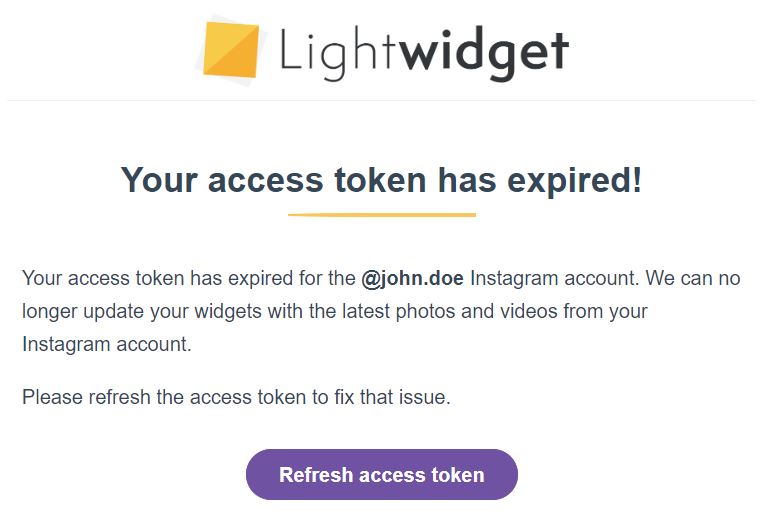
Task: Select the bold 'widget' part of logo
Action: [x=485, y=55]
